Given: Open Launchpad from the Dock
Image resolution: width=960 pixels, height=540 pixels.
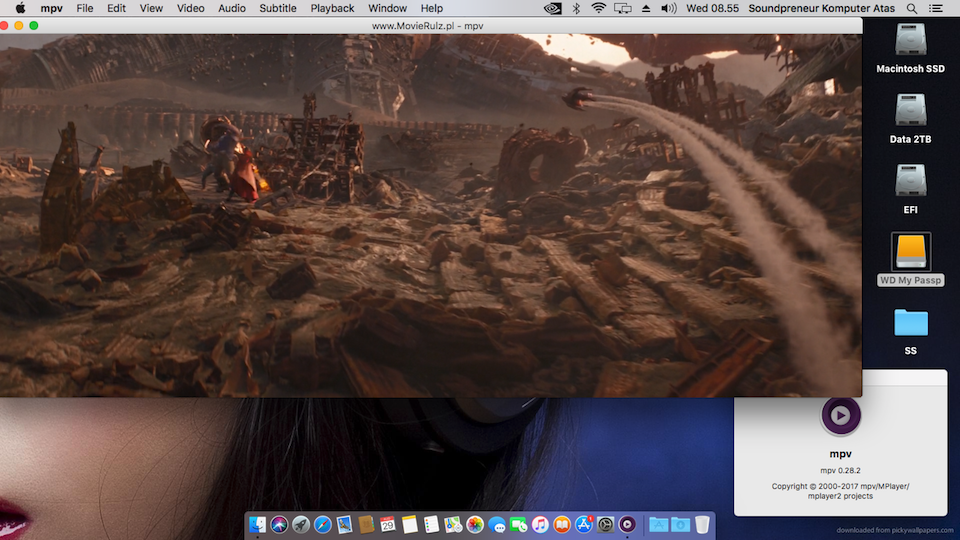Looking at the screenshot, I should pos(301,525).
